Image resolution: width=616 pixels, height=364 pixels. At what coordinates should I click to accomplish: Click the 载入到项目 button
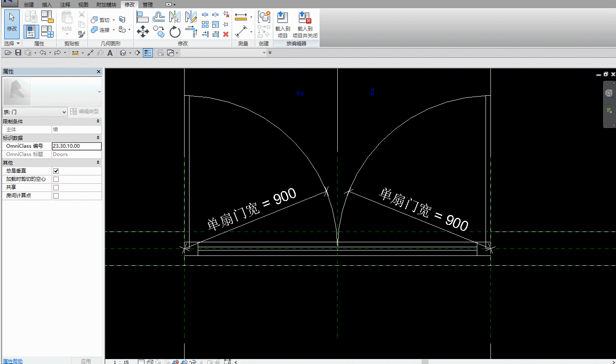point(282,25)
